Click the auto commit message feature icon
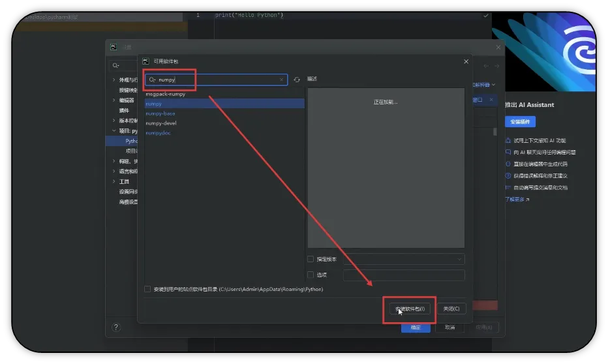The height and width of the screenshot is (364, 608). pos(508,188)
